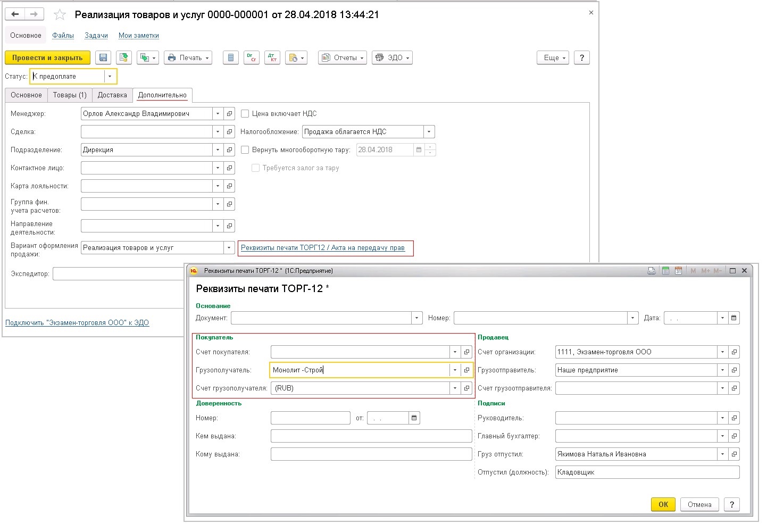
Task: Open create-based-on icon dropdown
Action: pos(148,57)
